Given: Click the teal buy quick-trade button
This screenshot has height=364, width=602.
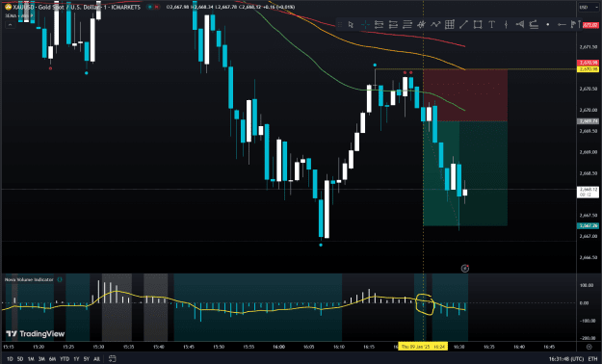Looking at the screenshot, I should pyautogui.click(x=150, y=7).
